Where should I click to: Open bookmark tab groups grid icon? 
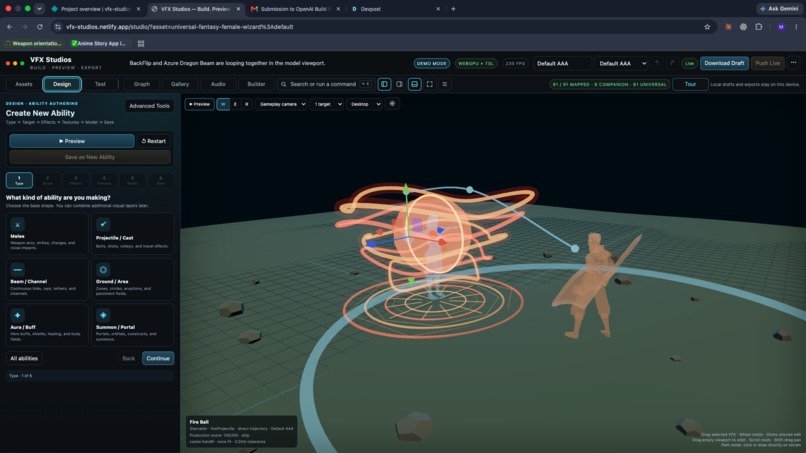click(141, 44)
